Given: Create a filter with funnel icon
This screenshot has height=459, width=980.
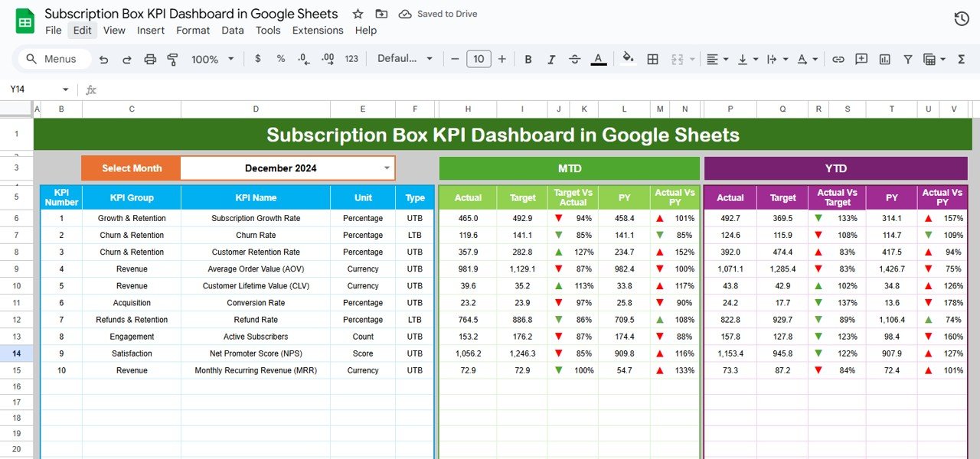Looking at the screenshot, I should pyautogui.click(x=908, y=59).
